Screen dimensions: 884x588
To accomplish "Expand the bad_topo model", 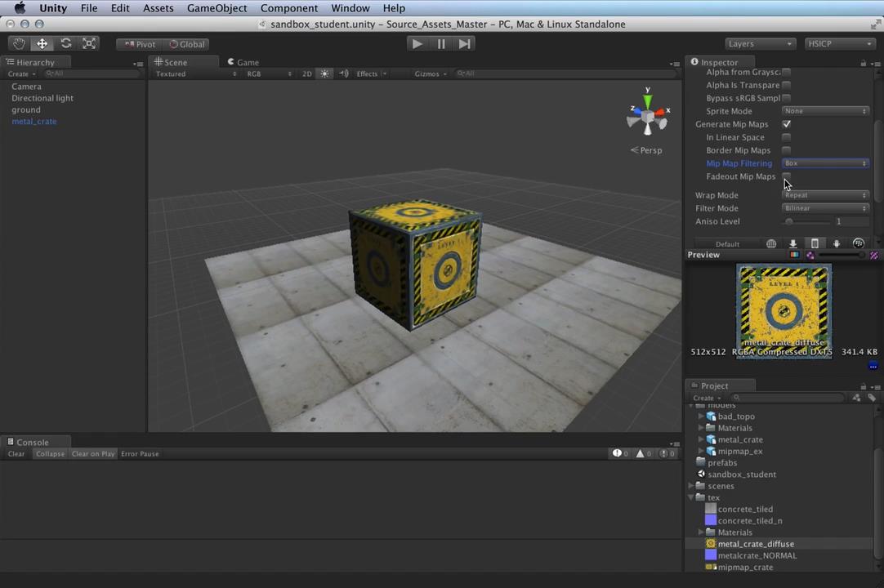I will pyautogui.click(x=701, y=416).
